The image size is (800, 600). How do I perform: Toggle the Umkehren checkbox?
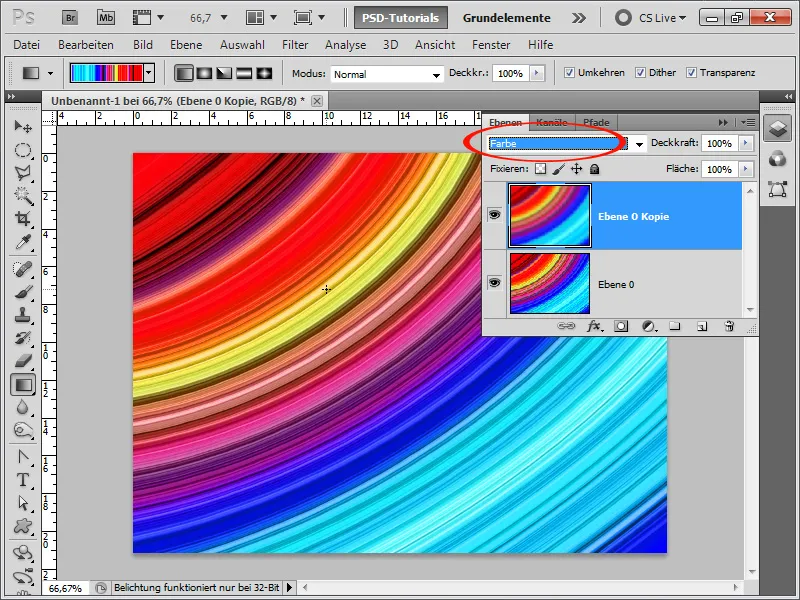(x=569, y=73)
